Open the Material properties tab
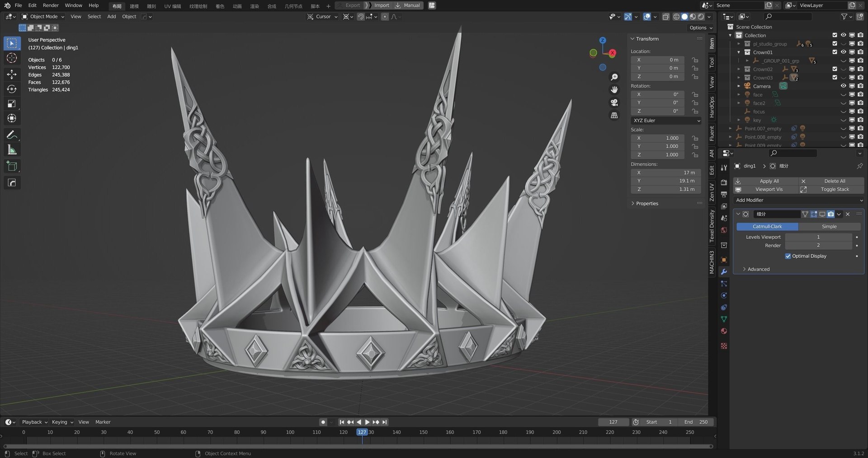 [724, 331]
